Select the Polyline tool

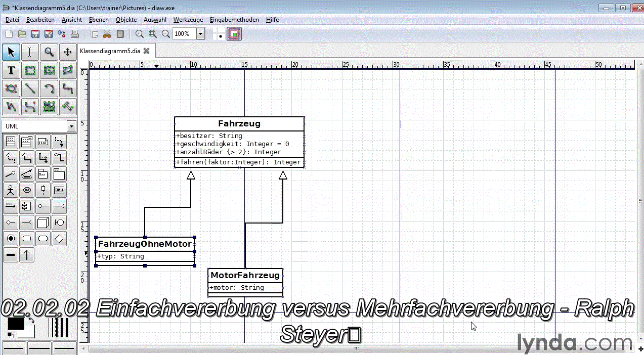11,107
